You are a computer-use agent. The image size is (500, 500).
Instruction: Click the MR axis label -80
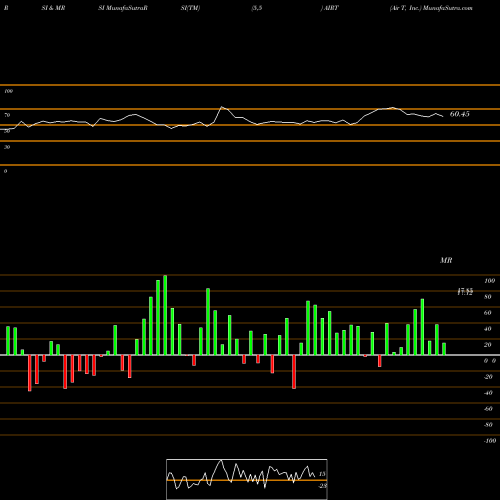(488, 425)
